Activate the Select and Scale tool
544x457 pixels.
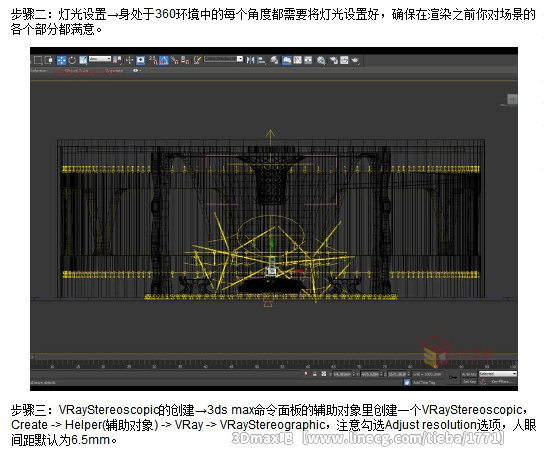click(x=83, y=60)
